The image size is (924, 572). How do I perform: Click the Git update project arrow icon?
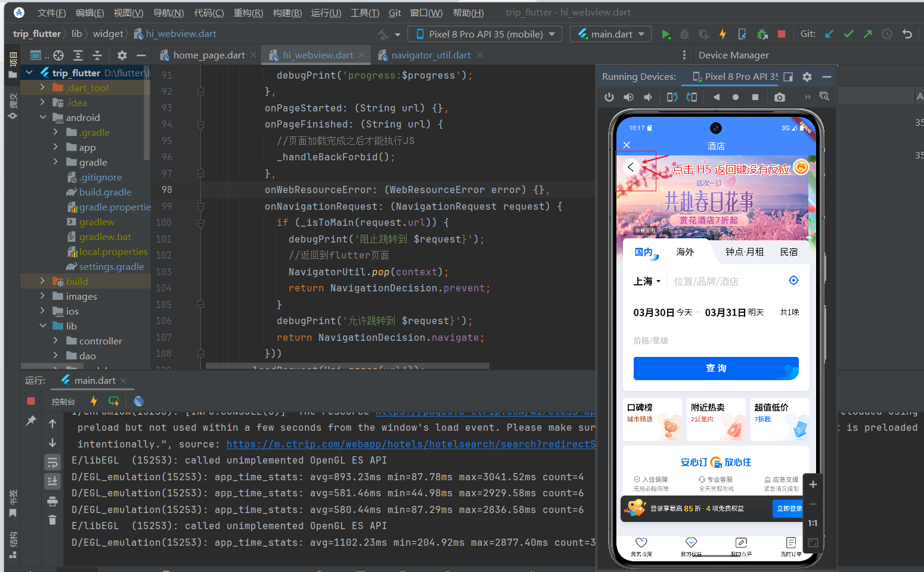(x=829, y=34)
